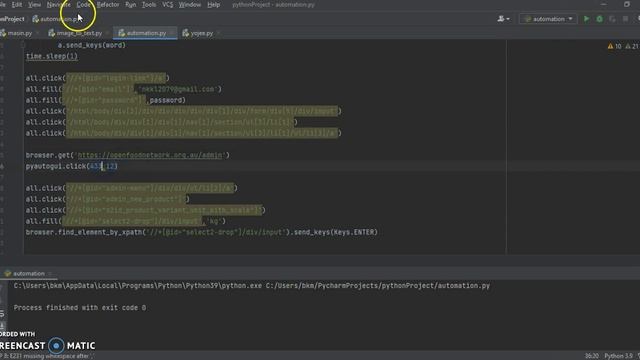Switch to the main.py editor tab
This screenshot has width=640, height=360.
[x=19, y=33]
